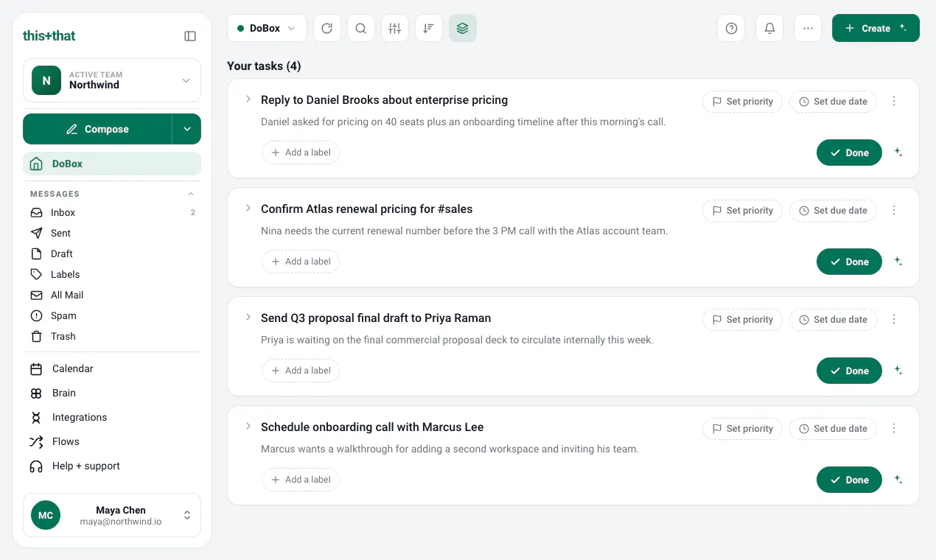Screen dimensions: 936x560
Task: Open the filter sliders icon
Action: tap(395, 29)
